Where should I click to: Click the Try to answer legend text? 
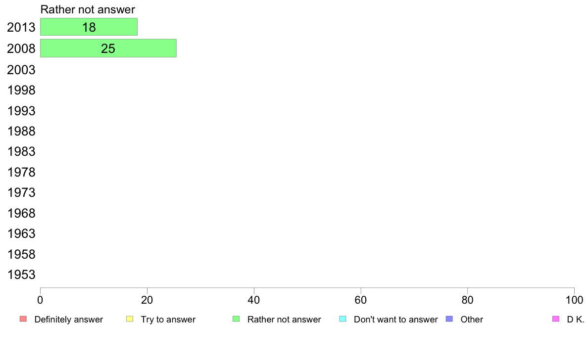click(168, 319)
